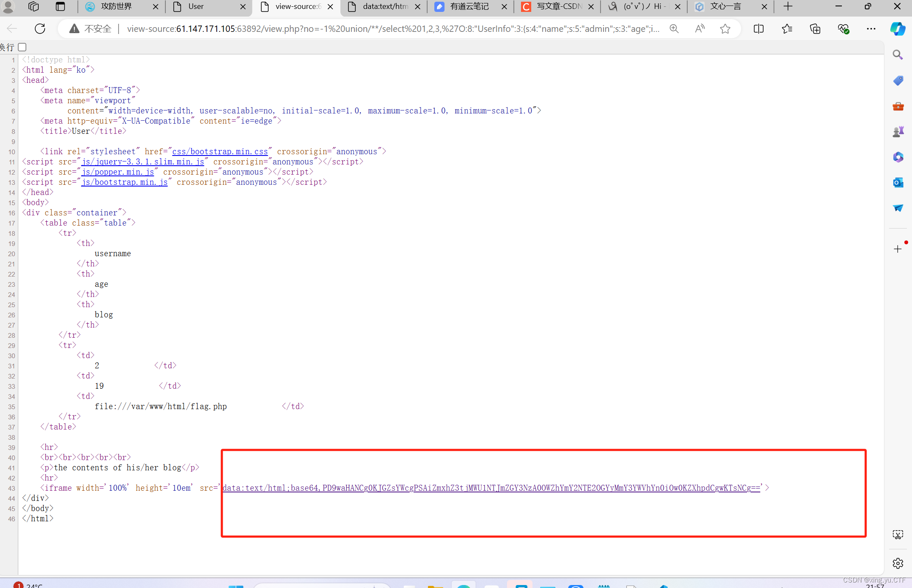Open the sidebar settings gear
This screenshot has height=588, width=912.
[898, 563]
